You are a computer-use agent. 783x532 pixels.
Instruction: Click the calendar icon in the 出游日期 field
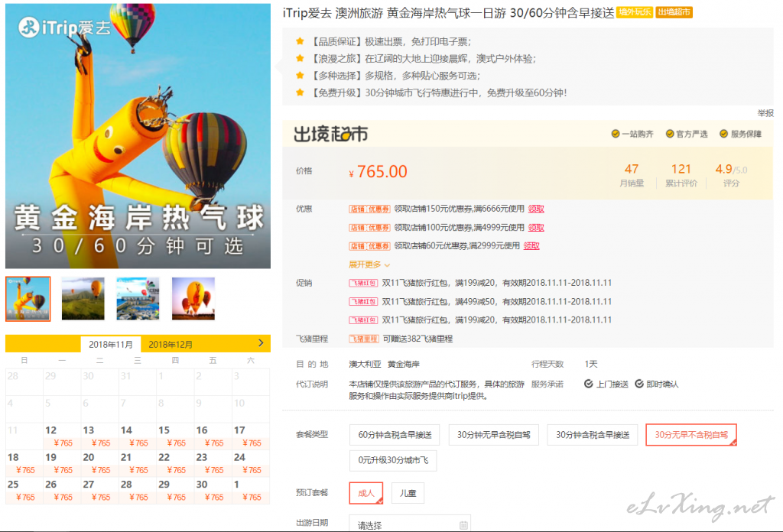[463, 525]
